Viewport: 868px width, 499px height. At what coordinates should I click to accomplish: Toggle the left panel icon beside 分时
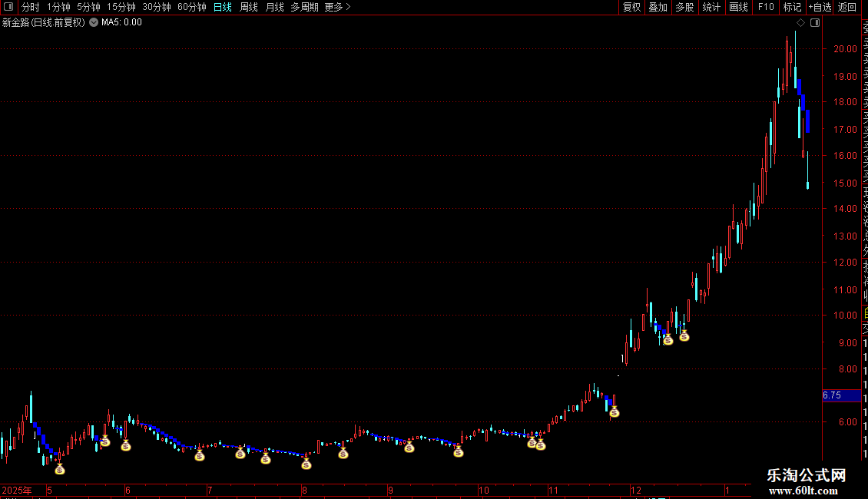8,7
